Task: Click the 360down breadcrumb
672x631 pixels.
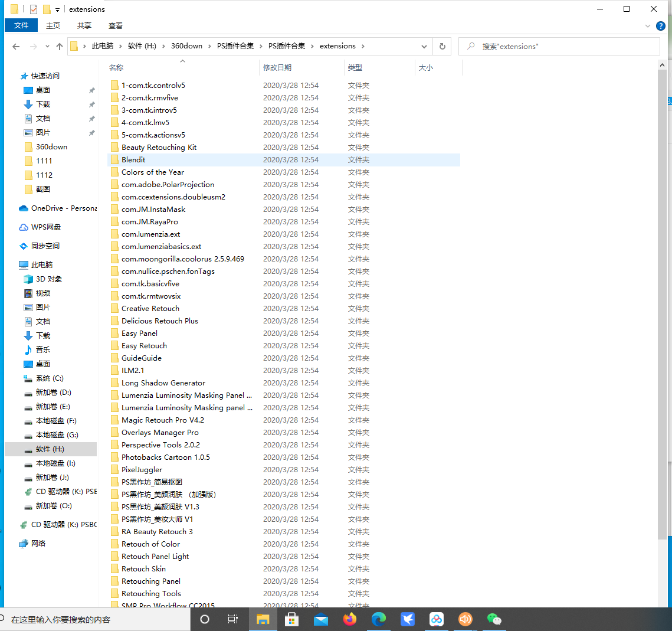Action: (186, 46)
